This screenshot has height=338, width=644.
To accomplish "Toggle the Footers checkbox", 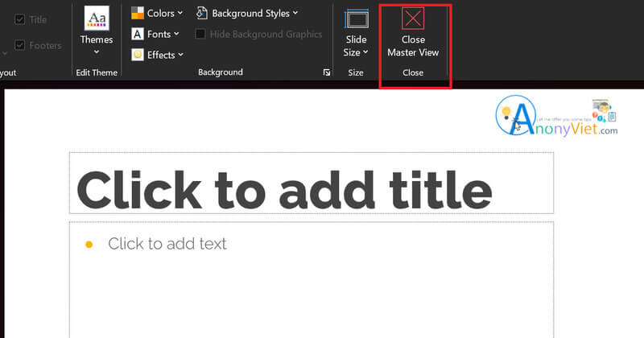I will tap(19, 45).
